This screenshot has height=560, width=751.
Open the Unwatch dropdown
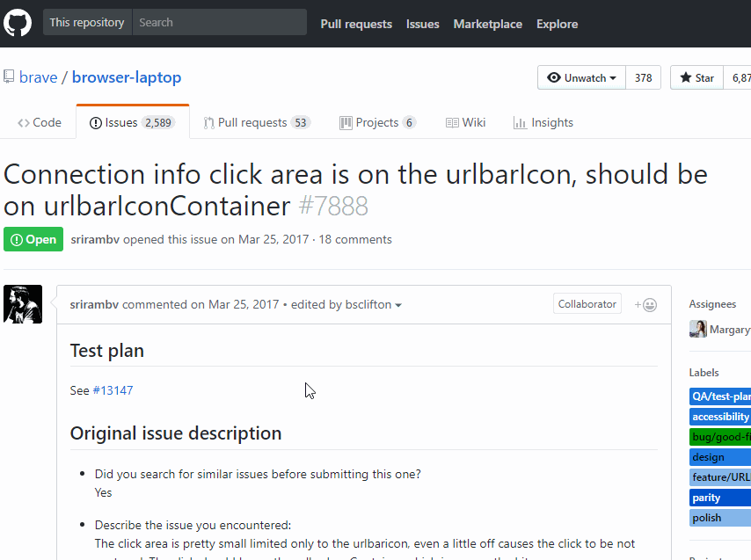pos(581,77)
